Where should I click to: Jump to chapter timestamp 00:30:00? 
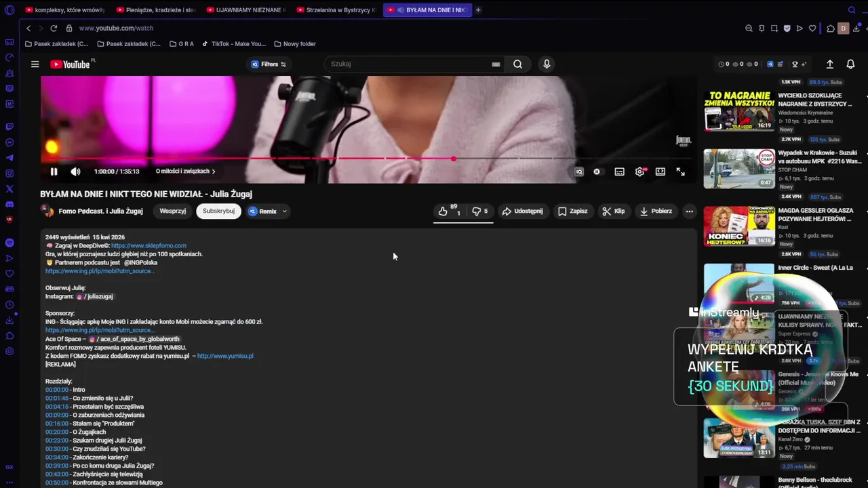(57, 449)
